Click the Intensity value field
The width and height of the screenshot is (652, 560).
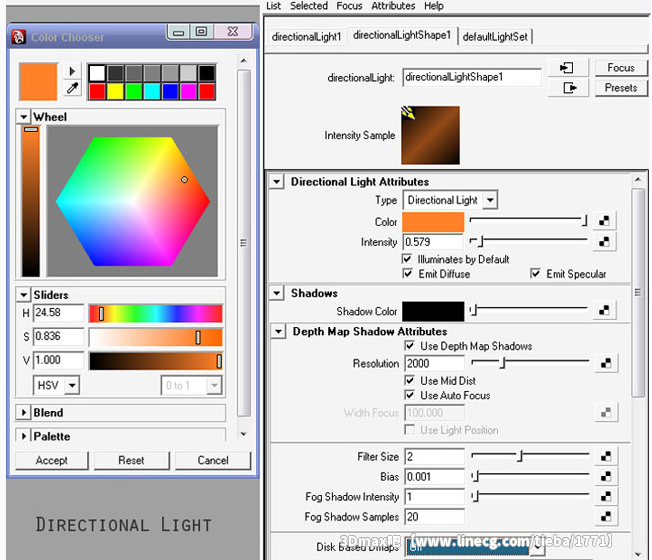(433, 242)
